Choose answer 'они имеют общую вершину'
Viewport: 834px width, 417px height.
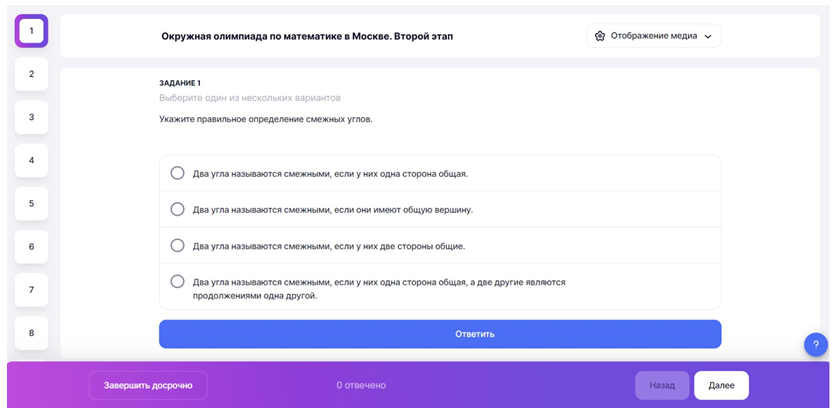[177, 209]
